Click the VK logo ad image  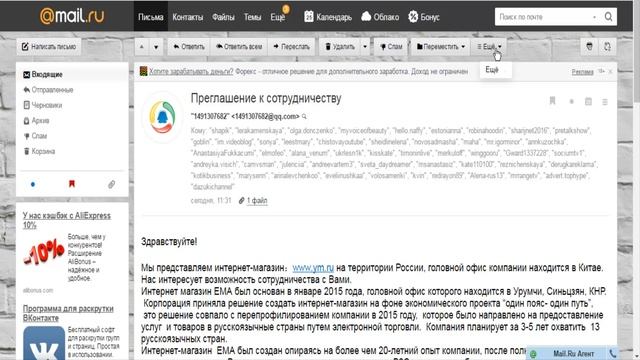pyautogui.click(x=44, y=343)
